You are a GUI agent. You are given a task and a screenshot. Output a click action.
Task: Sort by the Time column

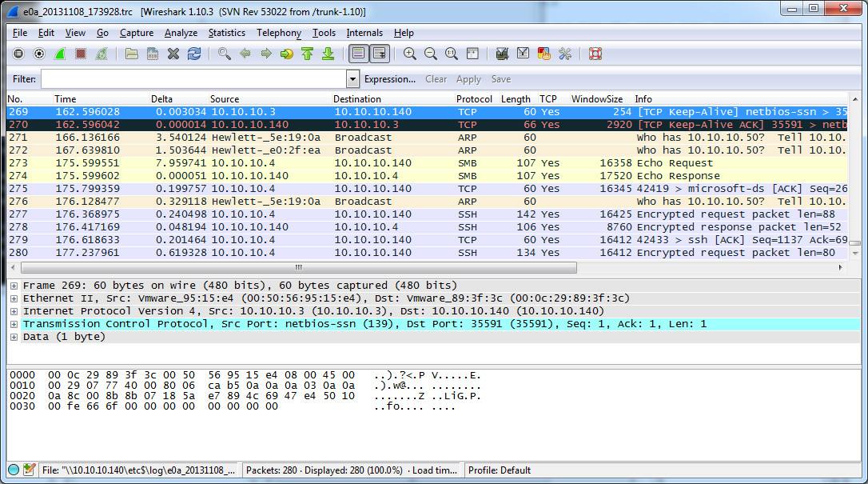[101, 99]
